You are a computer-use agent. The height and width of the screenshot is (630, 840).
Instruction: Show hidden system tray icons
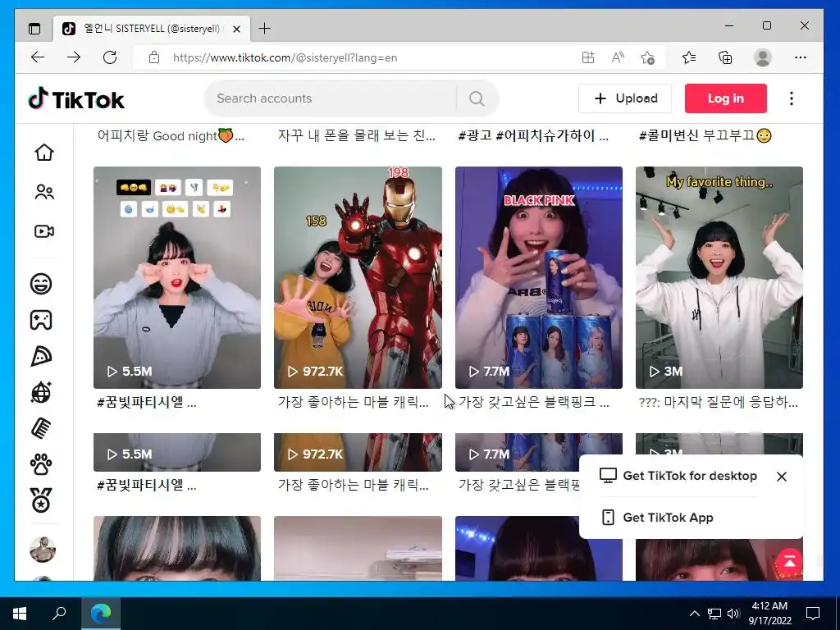[694, 614]
